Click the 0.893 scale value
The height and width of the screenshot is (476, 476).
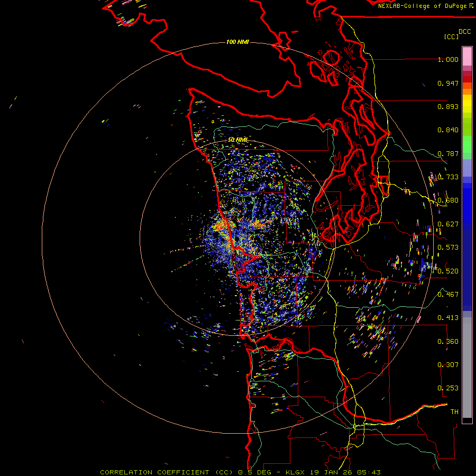click(x=448, y=106)
